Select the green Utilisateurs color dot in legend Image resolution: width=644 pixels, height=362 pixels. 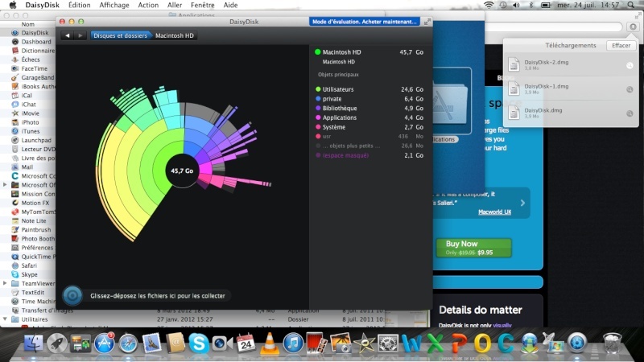click(318, 88)
